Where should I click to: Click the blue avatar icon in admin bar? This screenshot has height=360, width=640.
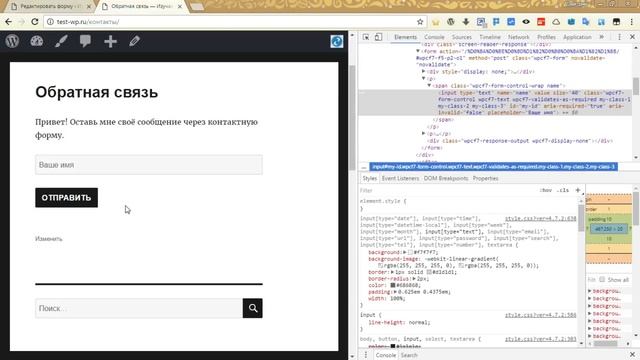pyautogui.click(x=337, y=41)
